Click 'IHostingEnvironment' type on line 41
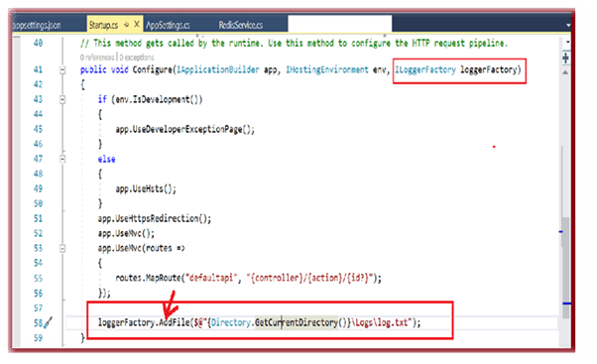The width and height of the screenshot is (597, 364). 327,70
